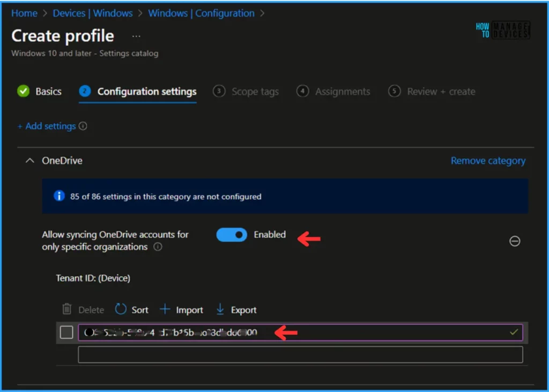Click the step 3 circle for Scope tags
Screen dimensions: 549x392
pos(219,91)
